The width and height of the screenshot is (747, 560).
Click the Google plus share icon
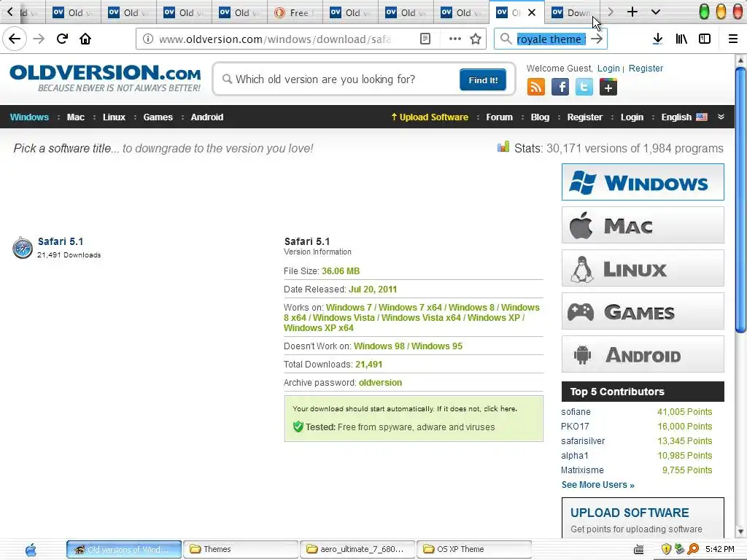(608, 87)
